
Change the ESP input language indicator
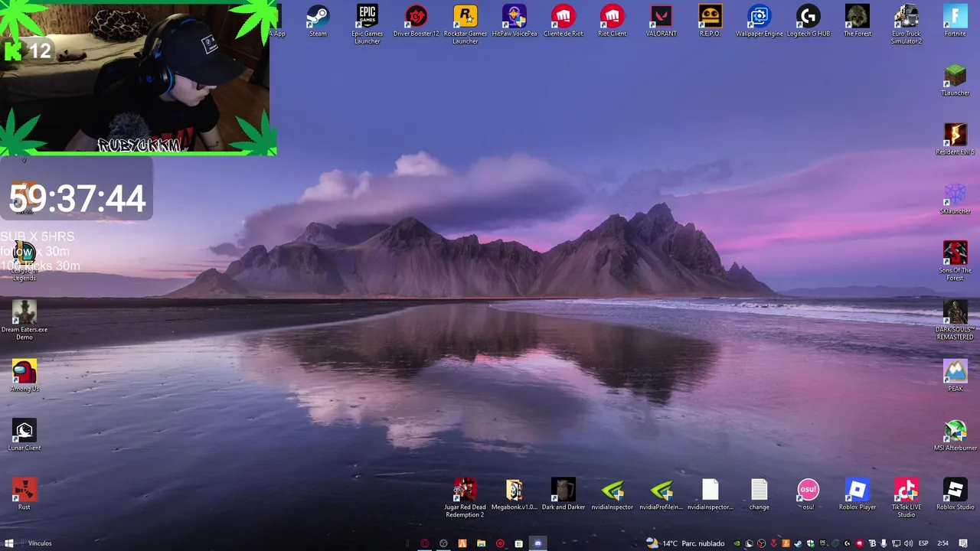pos(923,543)
